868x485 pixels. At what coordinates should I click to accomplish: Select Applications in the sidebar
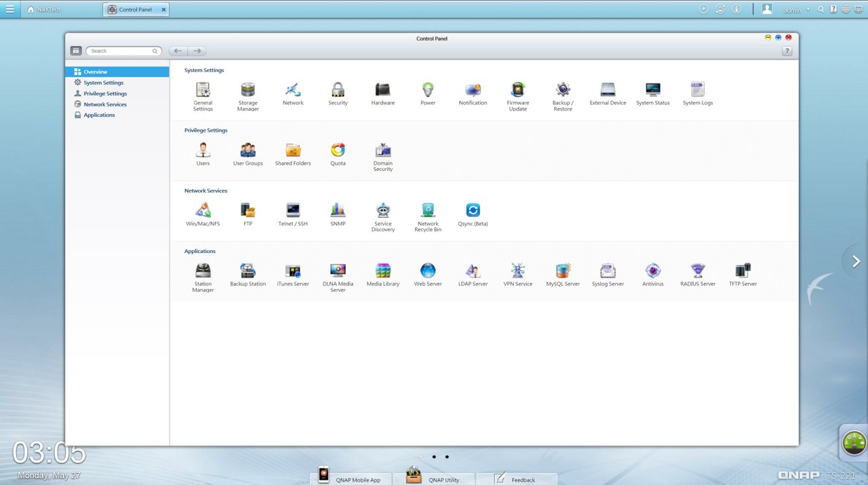(117, 115)
